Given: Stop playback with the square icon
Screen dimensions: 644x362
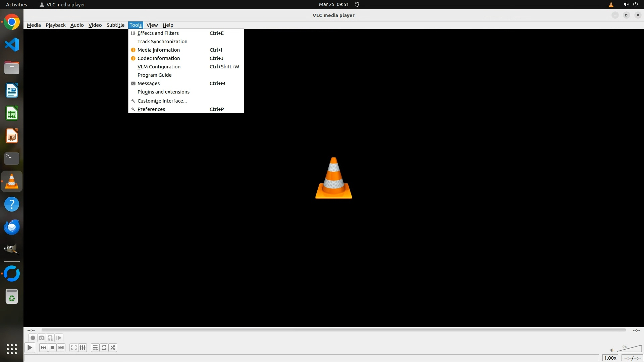Looking at the screenshot, I should click(52, 348).
